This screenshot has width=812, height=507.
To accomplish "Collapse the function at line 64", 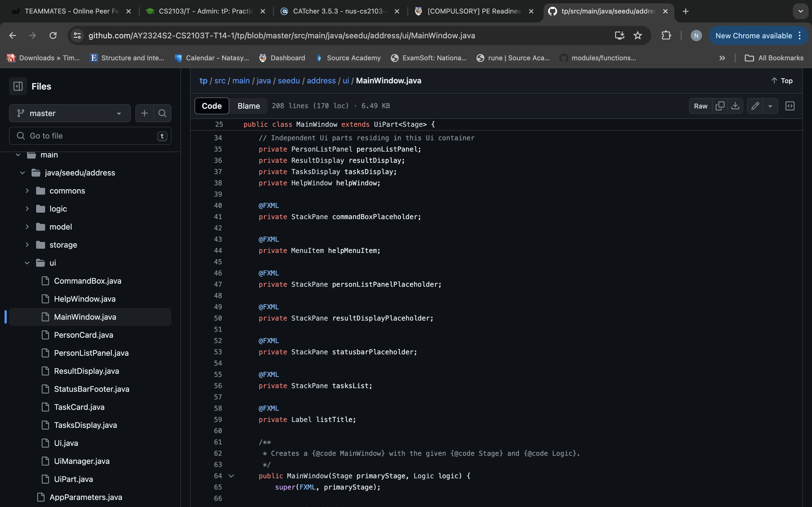I will click(231, 476).
